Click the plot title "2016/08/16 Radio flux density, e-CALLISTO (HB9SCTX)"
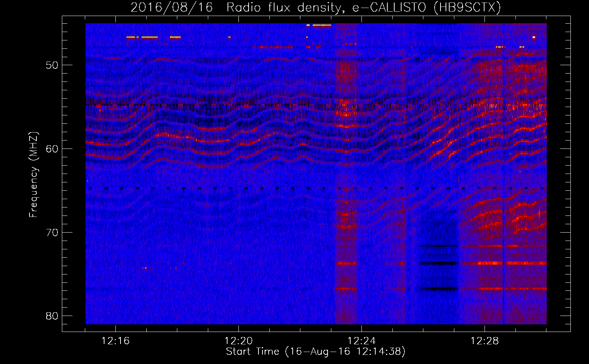589x364 pixels. tap(316, 8)
